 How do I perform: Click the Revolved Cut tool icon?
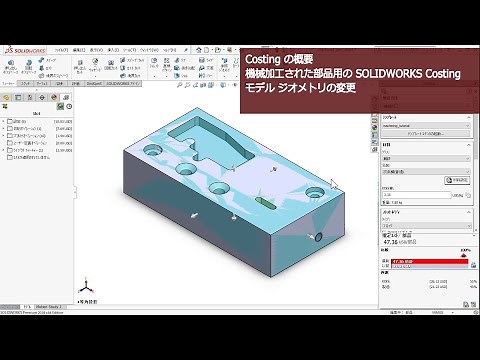(111, 62)
